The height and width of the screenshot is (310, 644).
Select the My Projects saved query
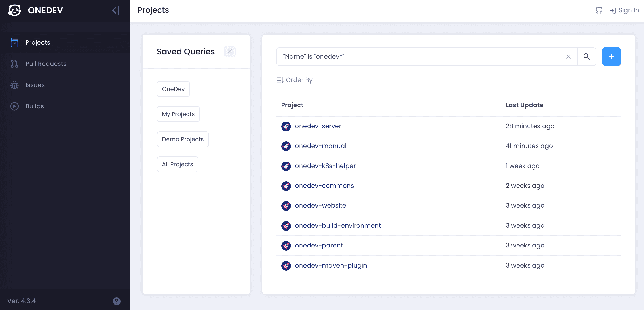click(178, 114)
